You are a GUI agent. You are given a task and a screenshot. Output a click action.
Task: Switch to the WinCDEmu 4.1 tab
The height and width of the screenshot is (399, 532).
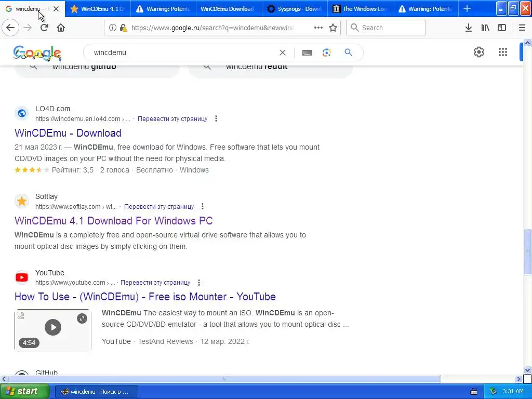click(x=97, y=9)
